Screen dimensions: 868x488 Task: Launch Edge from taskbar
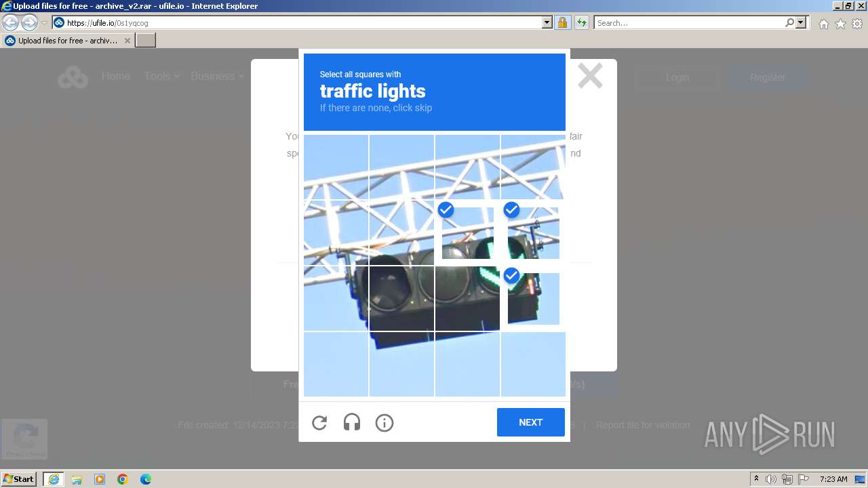[x=146, y=479]
